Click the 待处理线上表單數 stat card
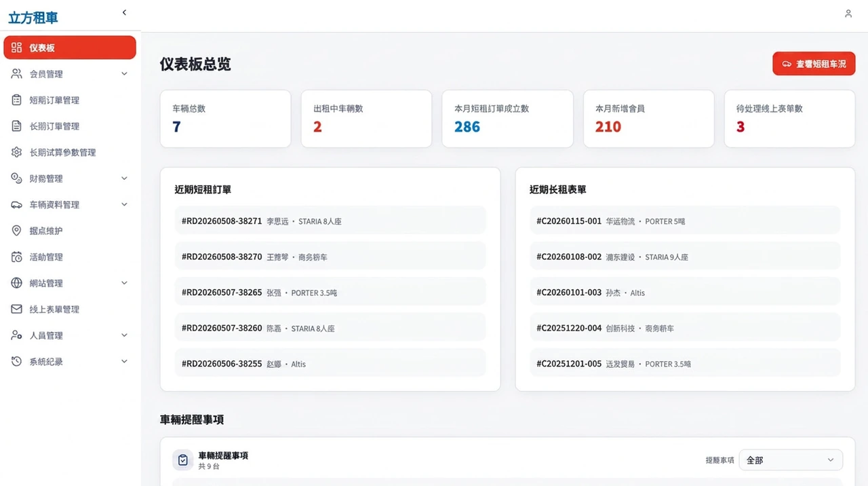The image size is (868, 486). pos(789,119)
